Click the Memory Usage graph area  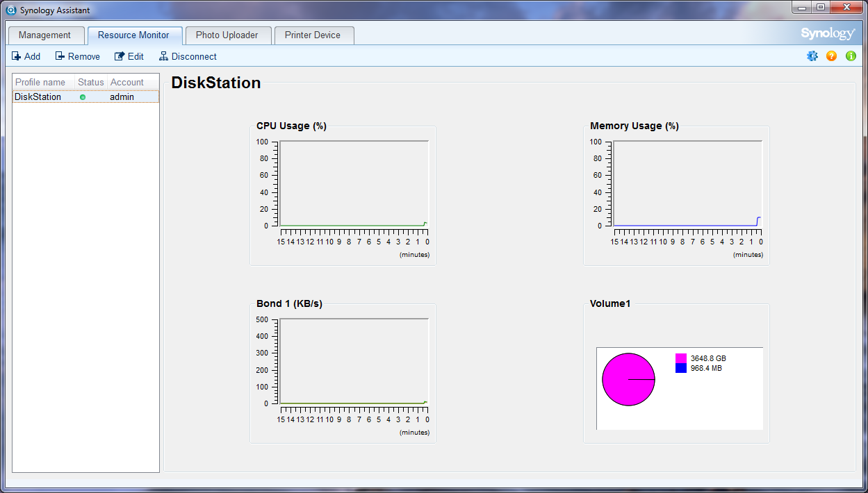[x=687, y=183]
